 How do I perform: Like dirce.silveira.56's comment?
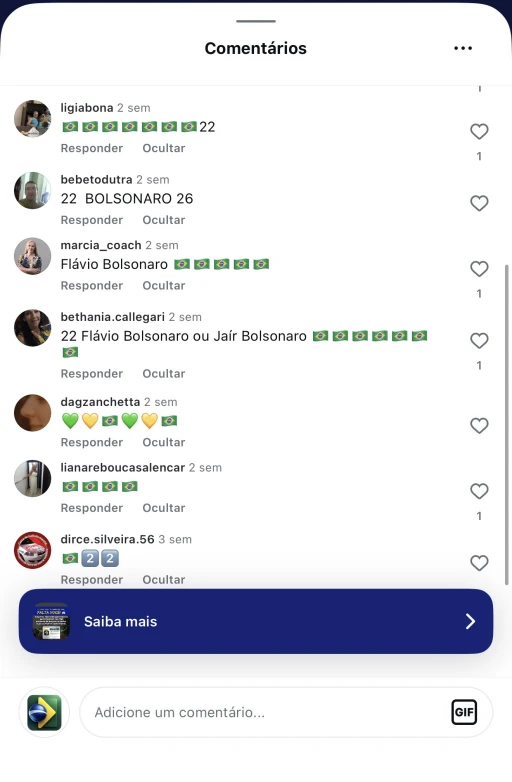coord(479,564)
